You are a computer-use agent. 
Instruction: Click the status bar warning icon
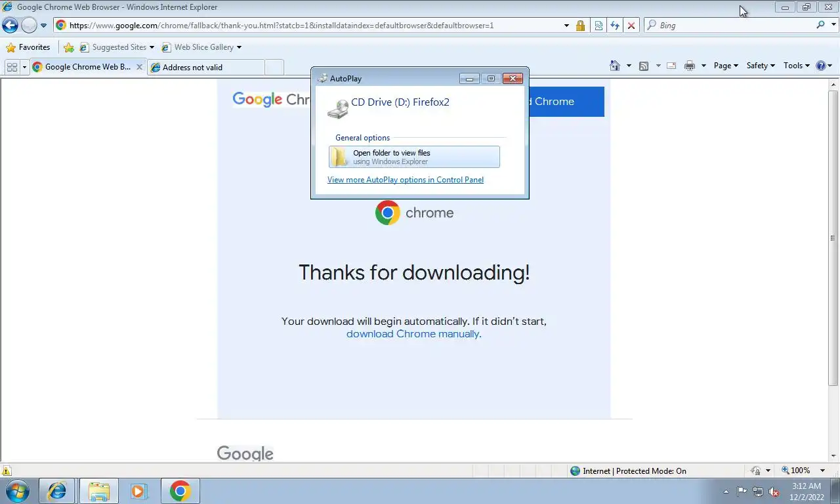pos(7,471)
